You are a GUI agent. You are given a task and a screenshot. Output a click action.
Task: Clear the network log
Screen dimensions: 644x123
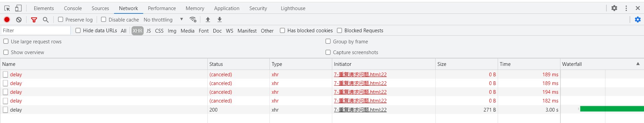(x=19, y=19)
